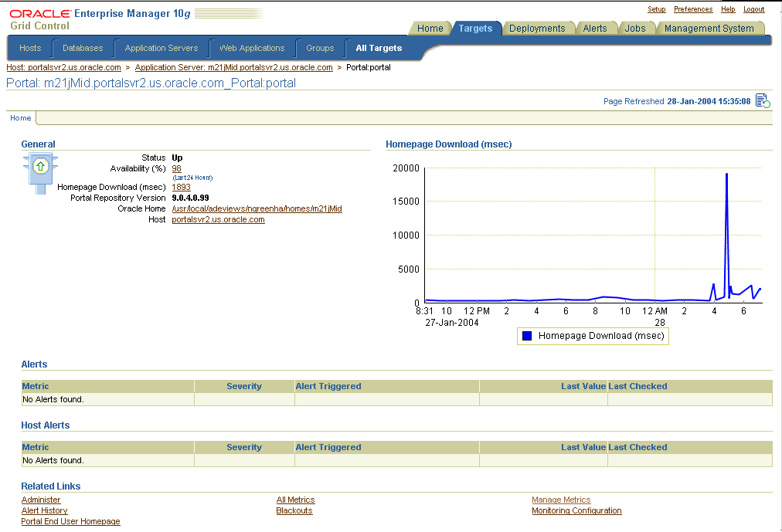Click the Status Up text
Viewport: 782px width, 532px height.
pyautogui.click(x=177, y=158)
